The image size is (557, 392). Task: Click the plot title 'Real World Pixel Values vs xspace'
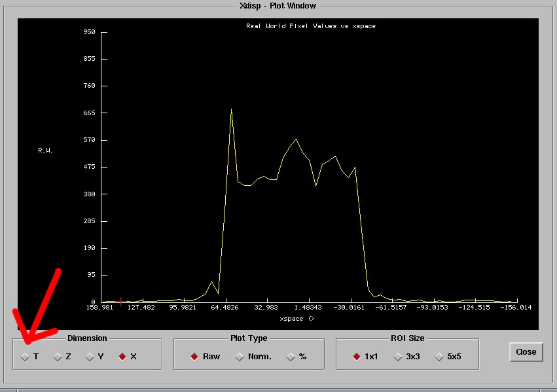click(311, 26)
